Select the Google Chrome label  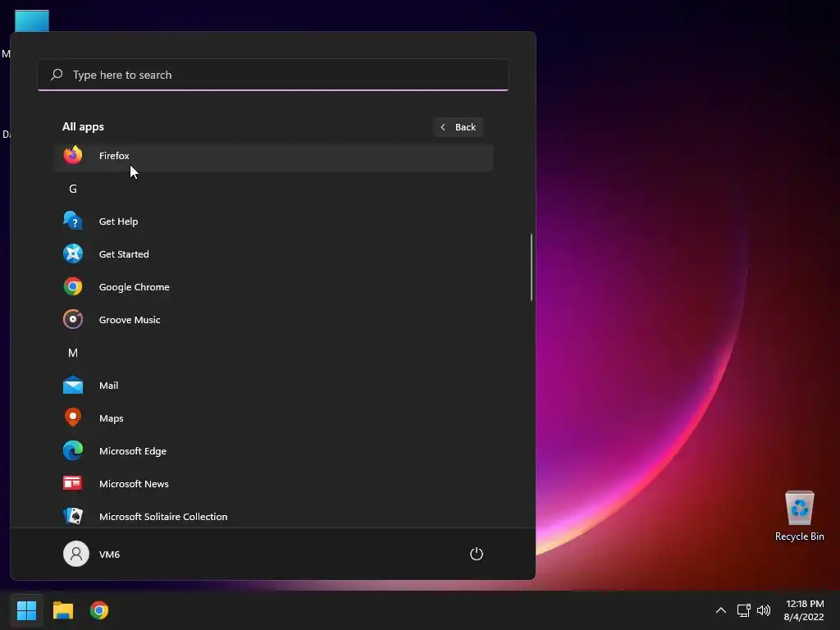tap(134, 287)
